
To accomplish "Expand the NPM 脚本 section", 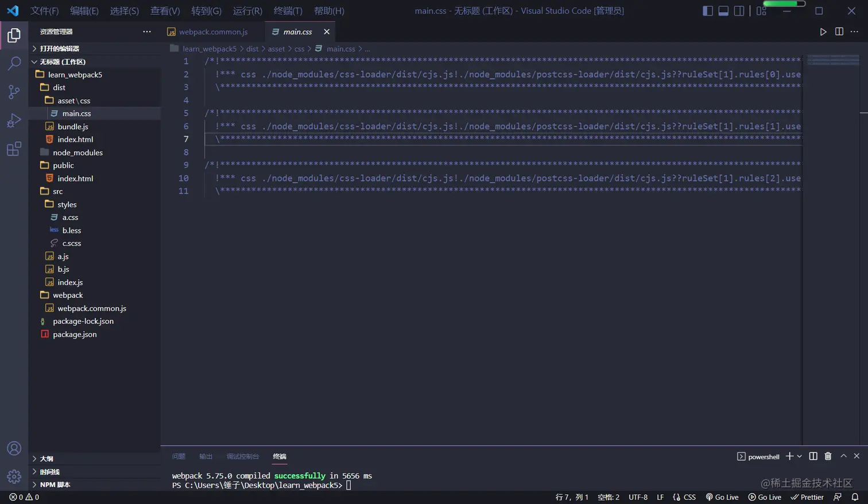I will click(x=95, y=484).
